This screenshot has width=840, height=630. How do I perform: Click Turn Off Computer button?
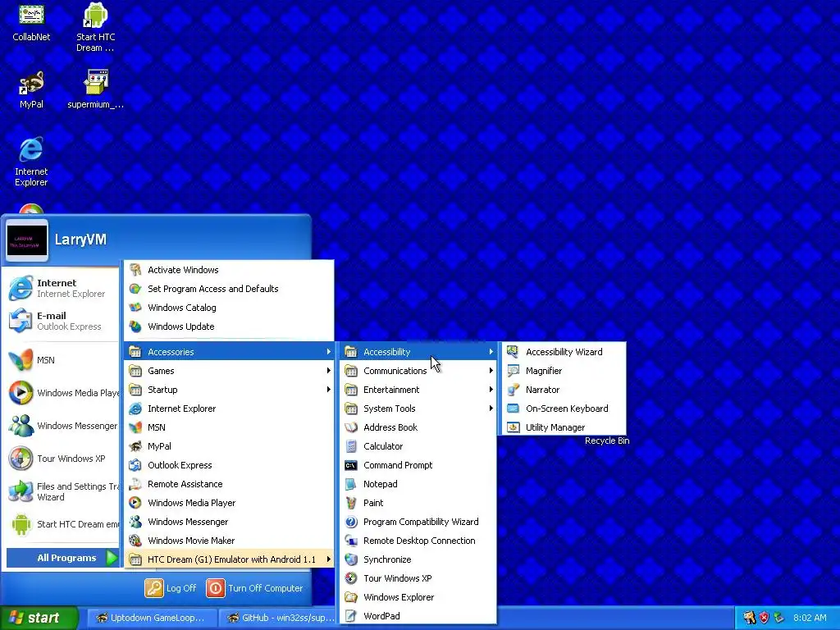(255, 588)
